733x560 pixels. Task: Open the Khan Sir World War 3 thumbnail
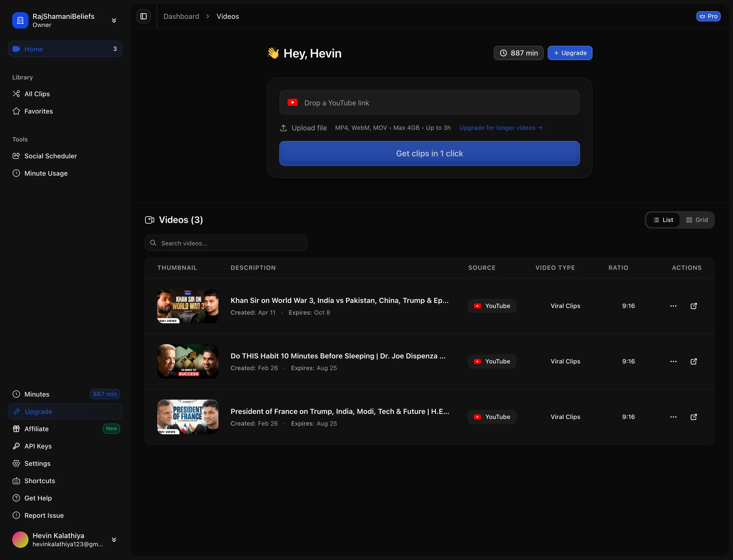click(188, 306)
